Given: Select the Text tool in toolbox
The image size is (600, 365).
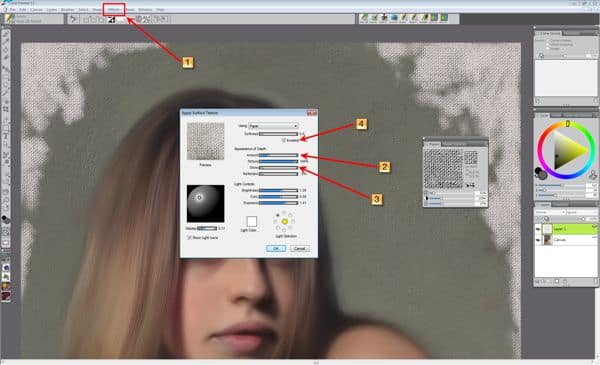Looking at the screenshot, I should (6, 136).
